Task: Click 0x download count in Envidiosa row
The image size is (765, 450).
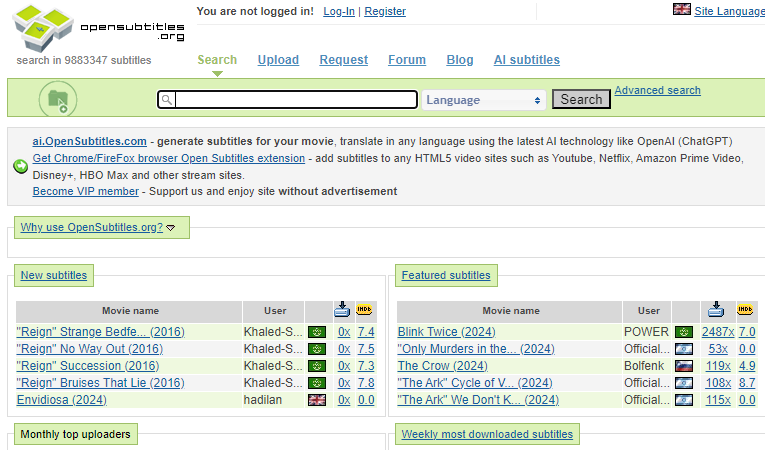Action: tap(344, 400)
